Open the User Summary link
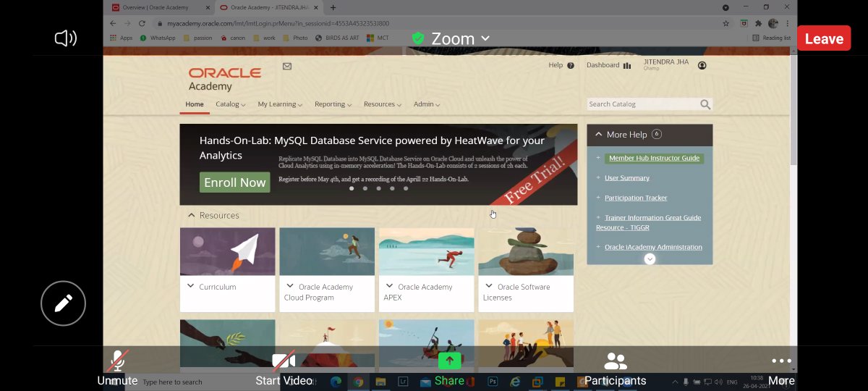The width and height of the screenshot is (868, 391). tap(627, 178)
